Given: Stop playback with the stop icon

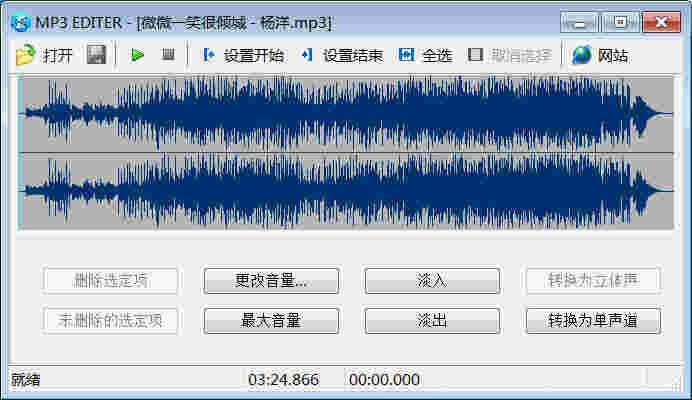Looking at the screenshot, I should click(168, 55).
